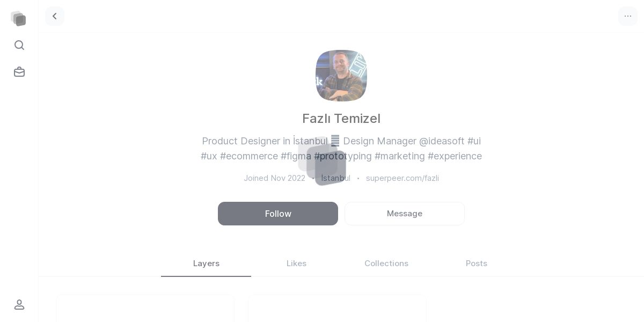Message Fazlı Temizel
This screenshot has width=644, height=322.
click(405, 214)
